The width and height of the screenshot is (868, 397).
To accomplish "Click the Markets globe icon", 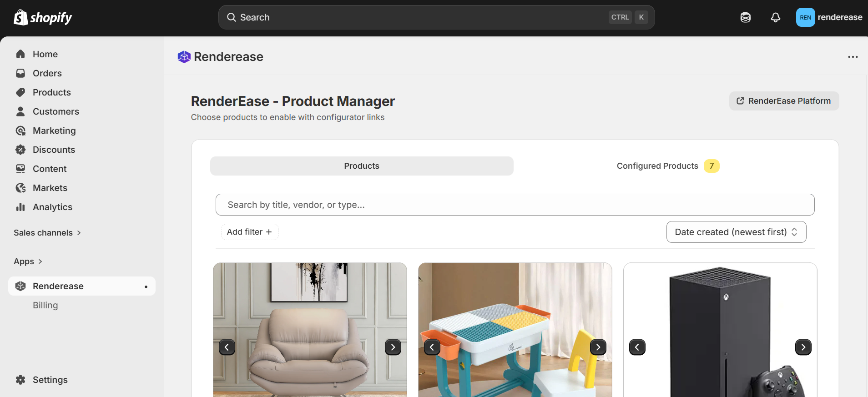I will click(x=20, y=188).
